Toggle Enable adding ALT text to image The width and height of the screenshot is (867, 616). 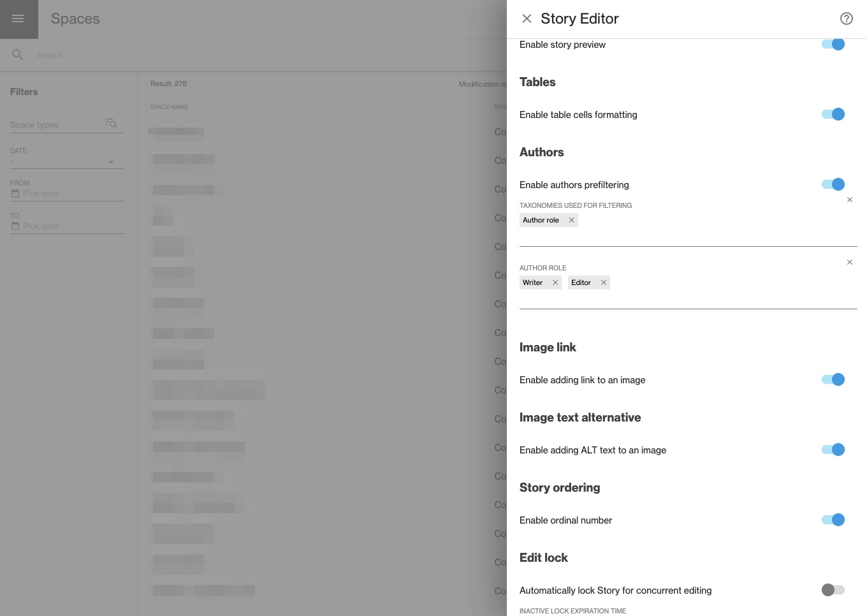point(833,450)
